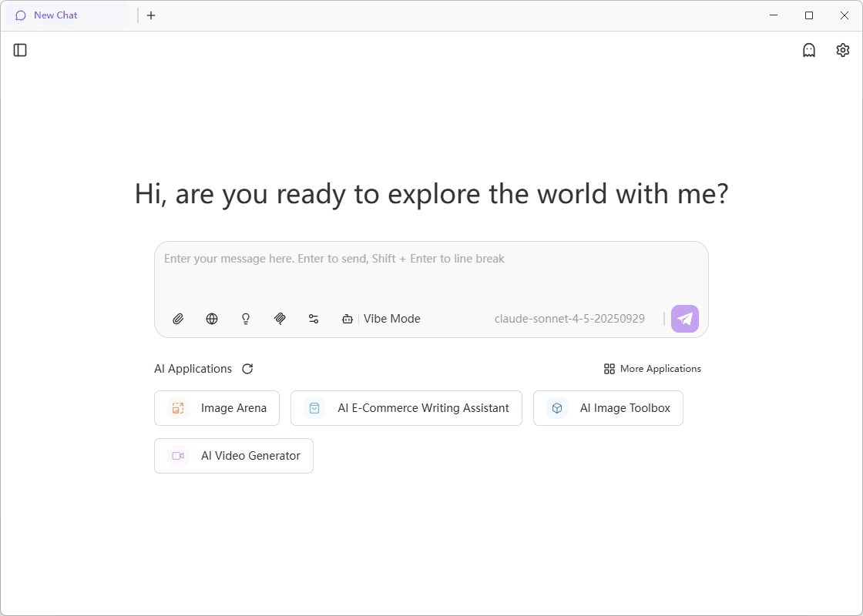Refresh the AI Applications list
863x616 pixels.
click(x=247, y=369)
